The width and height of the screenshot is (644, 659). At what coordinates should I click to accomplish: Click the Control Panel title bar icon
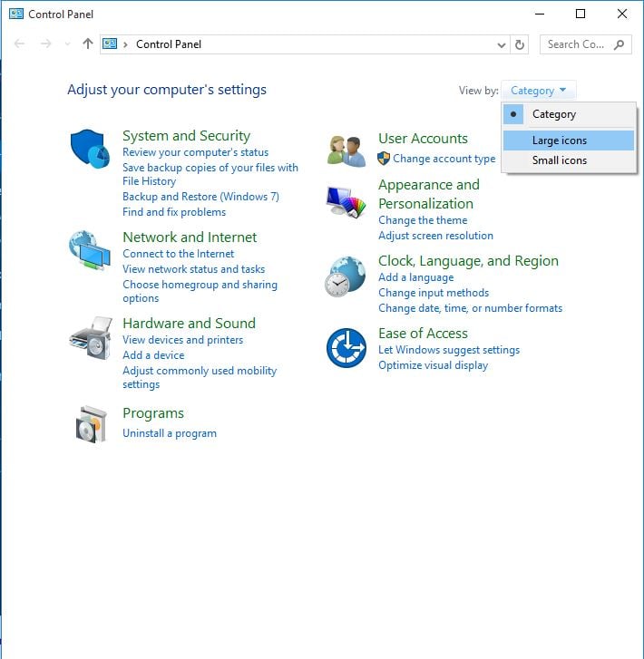tap(16, 14)
